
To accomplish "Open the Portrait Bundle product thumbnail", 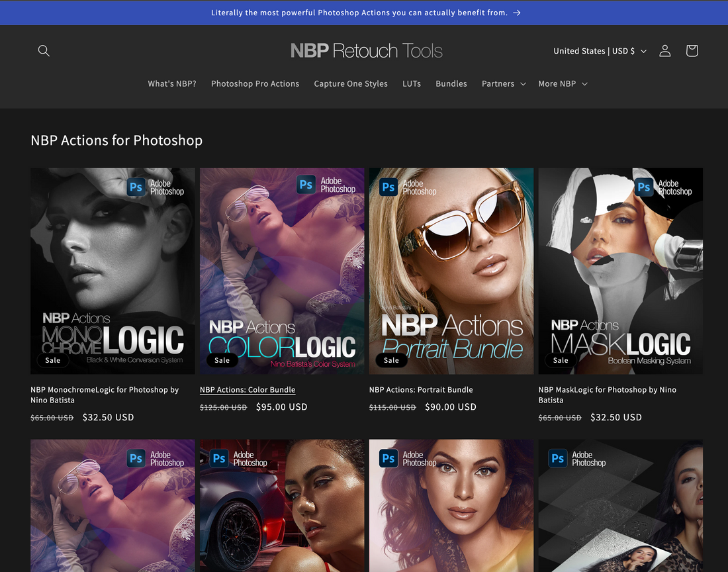I will [x=451, y=271].
